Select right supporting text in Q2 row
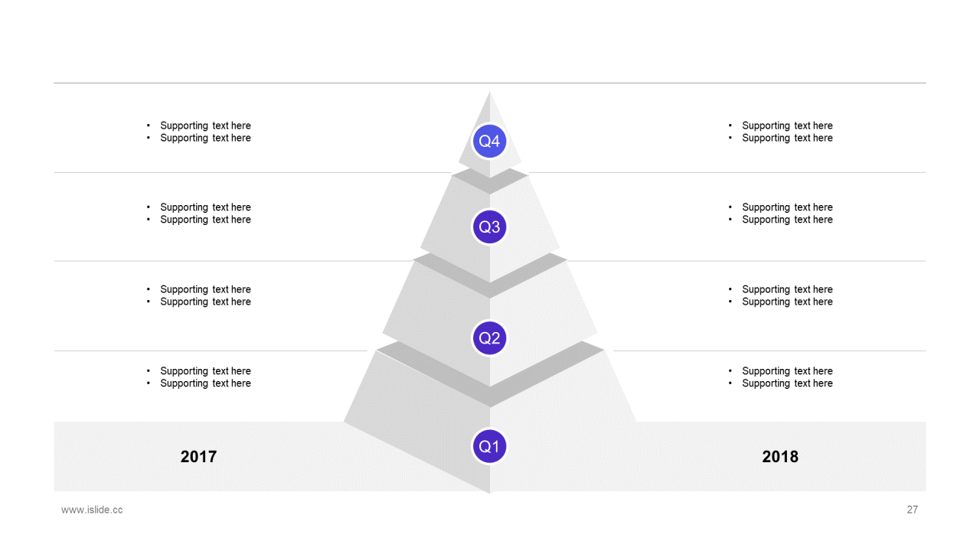The width and height of the screenshot is (980, 551). coord(780,295)
